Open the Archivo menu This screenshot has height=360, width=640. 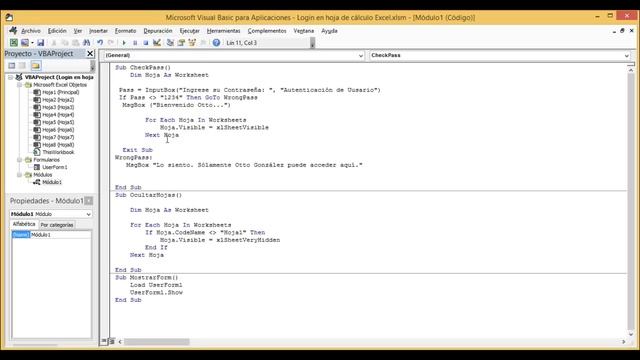coord(31,31)
